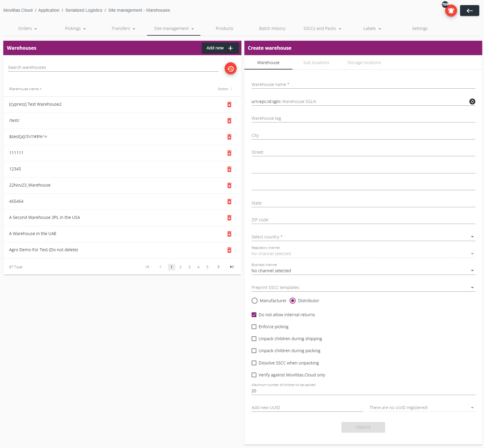Delete A Second Warehouse 3PL in the USA
Viewport: 484px width, 448px height.
229,218
